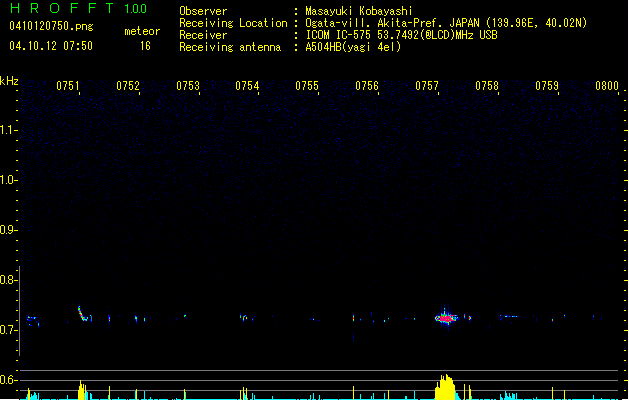Click the yellow power peak at 0751

82,390
